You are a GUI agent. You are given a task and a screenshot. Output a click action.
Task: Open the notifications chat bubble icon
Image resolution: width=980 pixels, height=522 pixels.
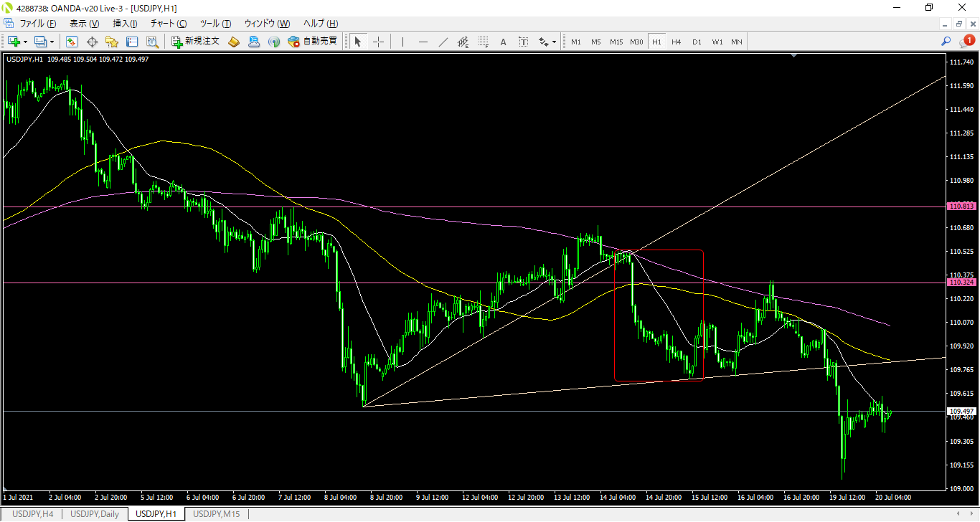[x=966, y=42]
